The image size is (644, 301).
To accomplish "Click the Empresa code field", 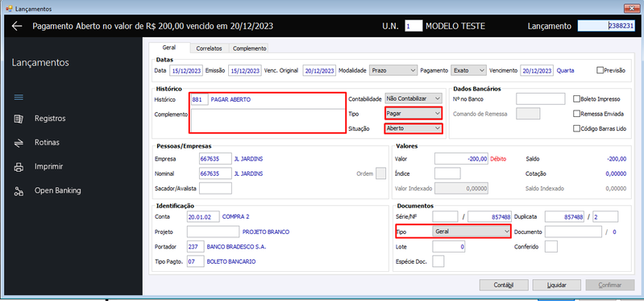I will pyautogui.click(x=215, y=159).
